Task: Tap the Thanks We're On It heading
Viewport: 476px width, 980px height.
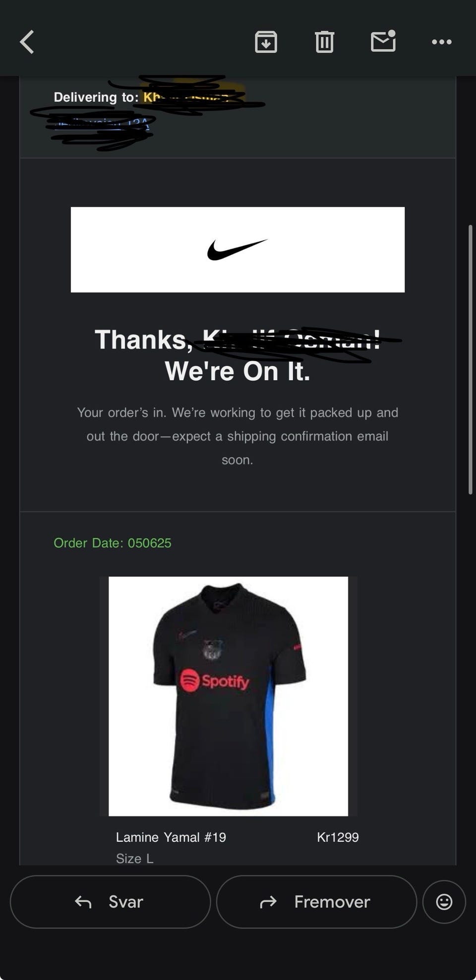Action: [238, 355]
